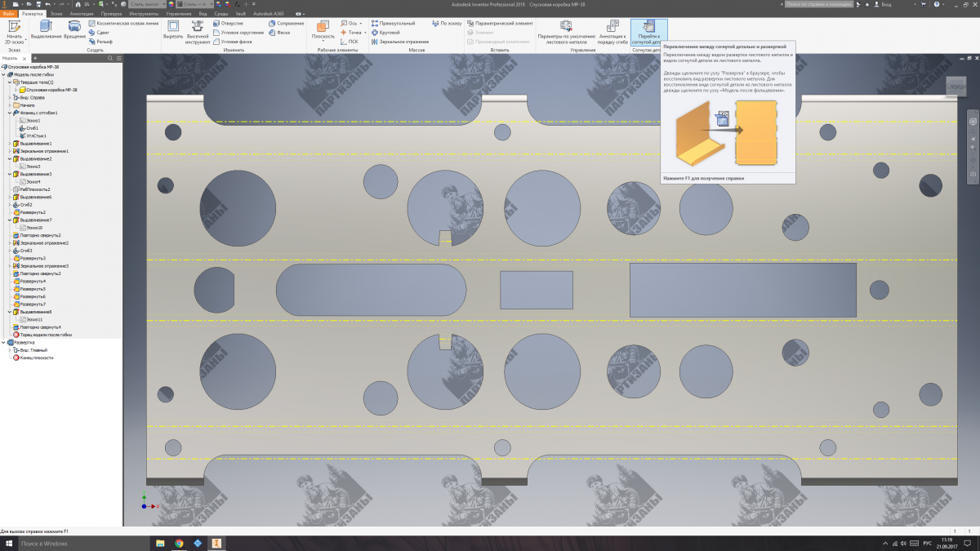
Task: Select РабПлоскость2 in the model tree
Action: tap(32, 189)
